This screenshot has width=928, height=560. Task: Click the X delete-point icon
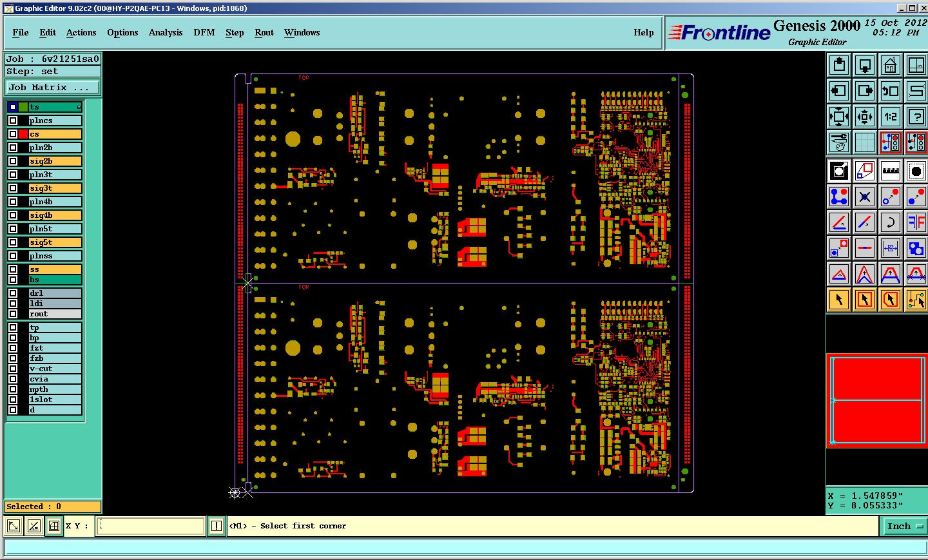pyautogui.click(x=865, y=197)
